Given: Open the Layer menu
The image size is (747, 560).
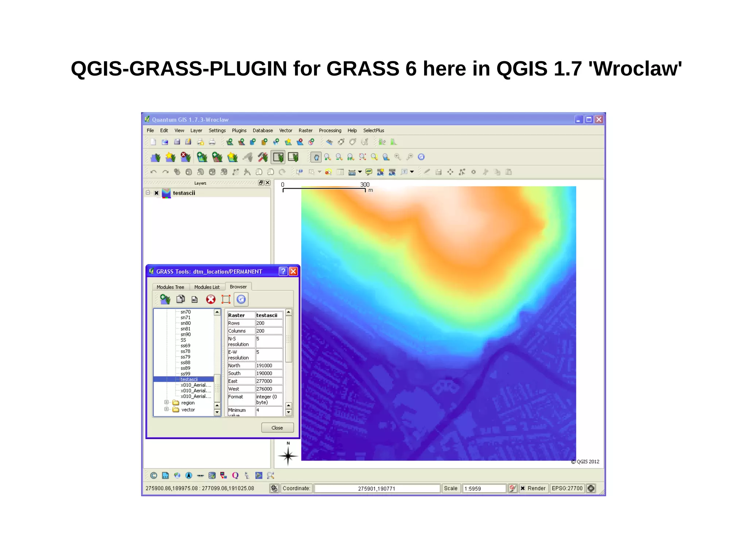Looking at the screenshot, I should pos(196,130).
